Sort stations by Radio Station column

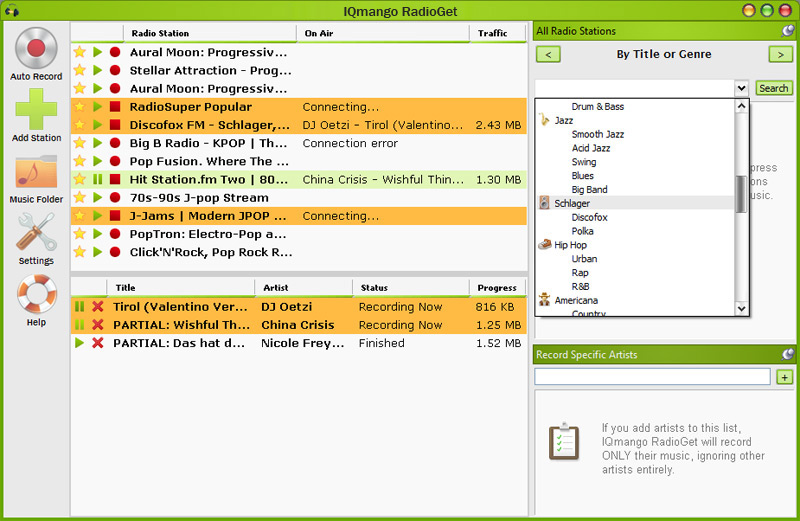coord(210,33)
